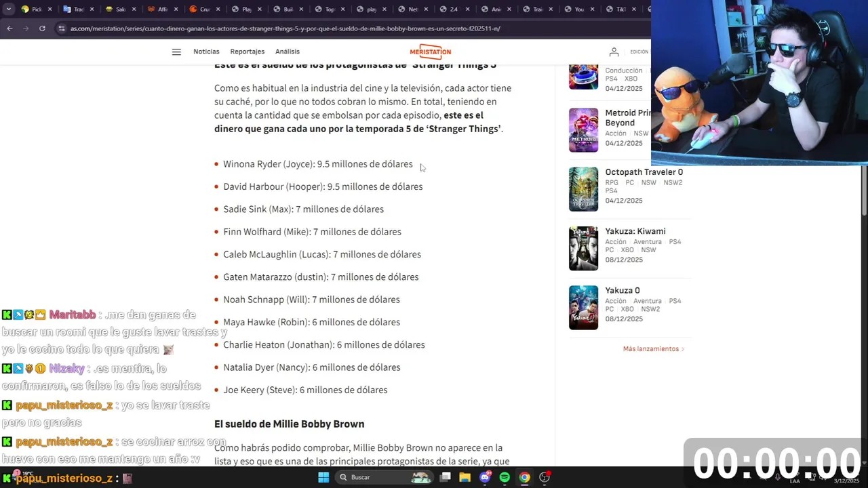Switch to the 'Ani' browser tab
Screen dimensions: 868x488
496,9
